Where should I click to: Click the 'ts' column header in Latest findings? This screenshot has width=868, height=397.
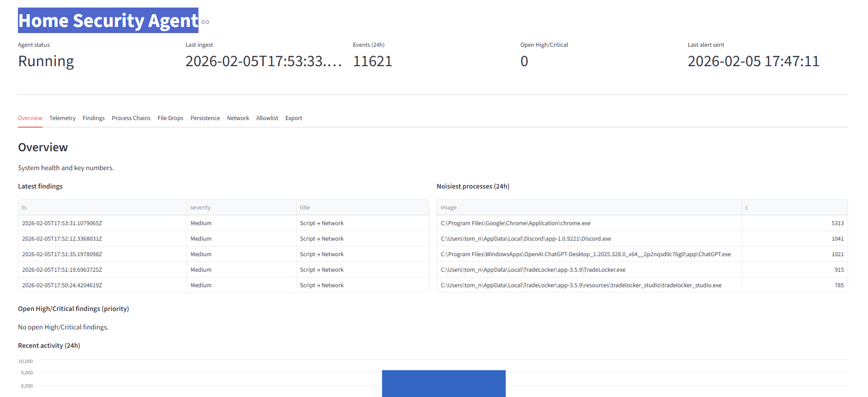click(103, 207)
